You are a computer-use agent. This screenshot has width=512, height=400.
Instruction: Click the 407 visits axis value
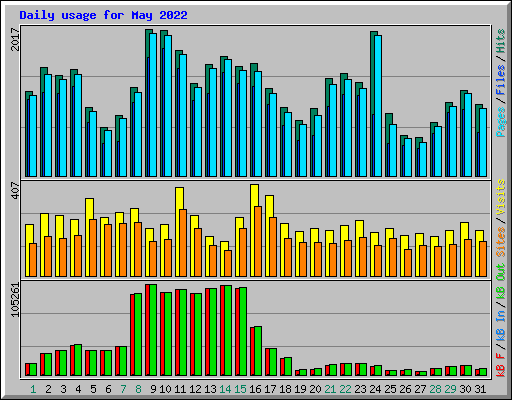15,190
